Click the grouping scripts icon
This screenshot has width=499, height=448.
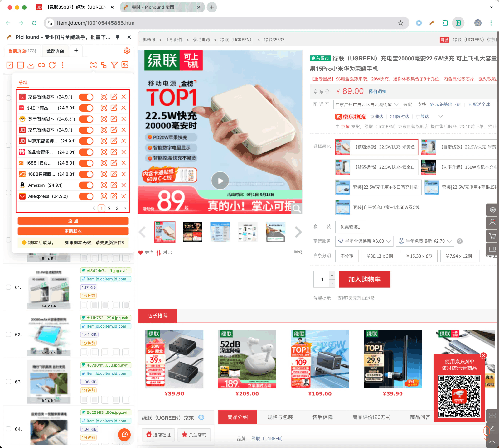(x=104, y=65)
